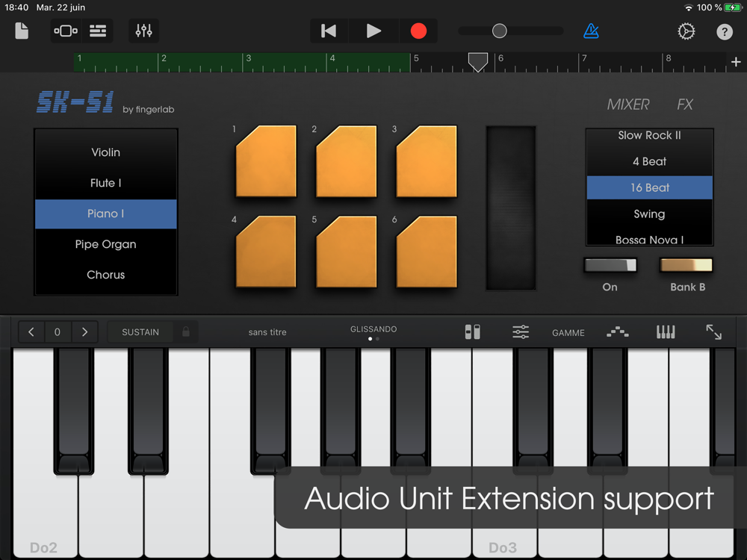This screenshot has height=560, width=747.
Task: Tap orange drum pad 1
Action: click(267, 161)
